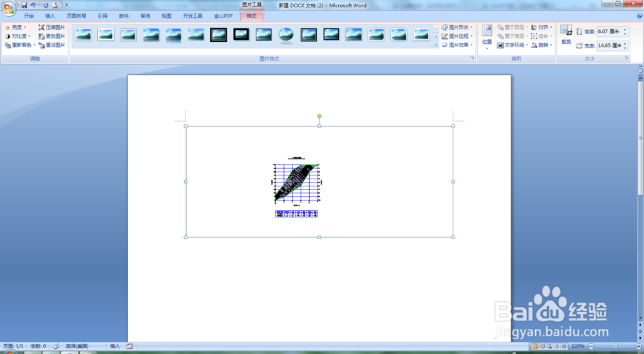
Task: Select the 格式 picture tools tab
Action: [251, 16]
